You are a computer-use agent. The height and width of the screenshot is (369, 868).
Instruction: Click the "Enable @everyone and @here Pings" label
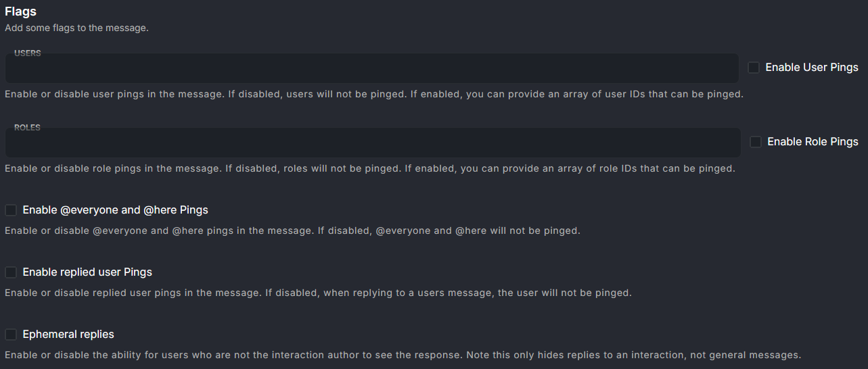[x=115, y=210]
